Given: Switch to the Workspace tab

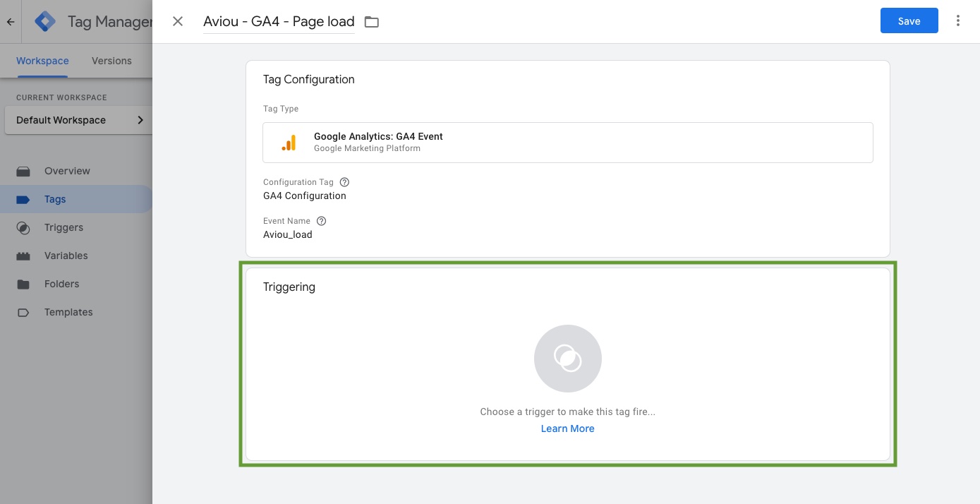Looking at the screenshot, I should pos(42,61).
